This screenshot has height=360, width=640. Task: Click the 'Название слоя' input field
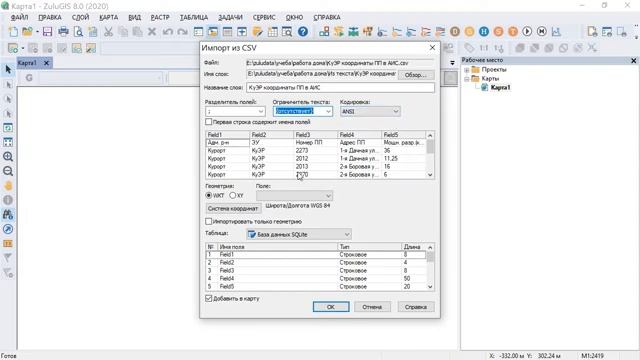(340, 88)
